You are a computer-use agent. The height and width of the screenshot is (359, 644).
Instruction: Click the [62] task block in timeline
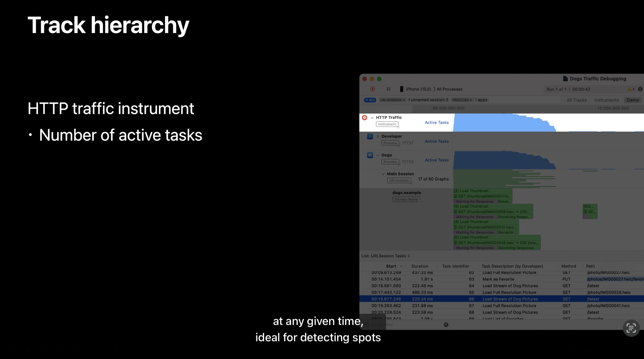[x=590, y=211]
